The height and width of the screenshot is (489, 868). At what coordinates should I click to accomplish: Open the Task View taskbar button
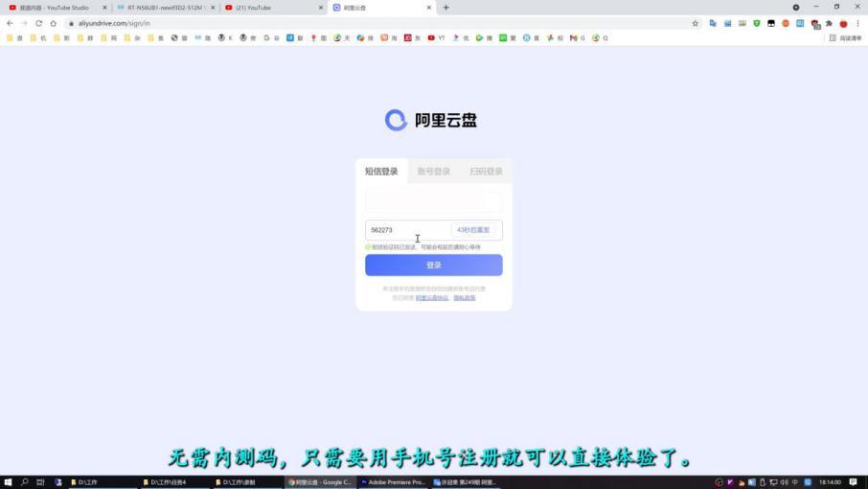[40, 481]
